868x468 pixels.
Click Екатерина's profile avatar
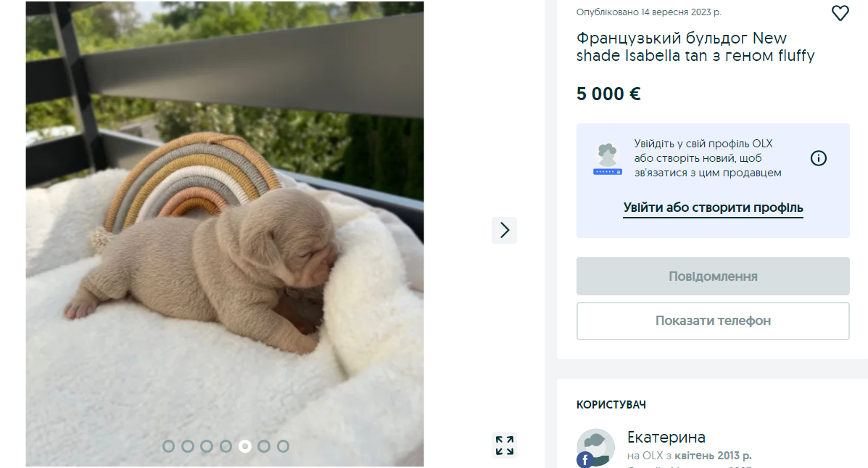tap(598, 446)
